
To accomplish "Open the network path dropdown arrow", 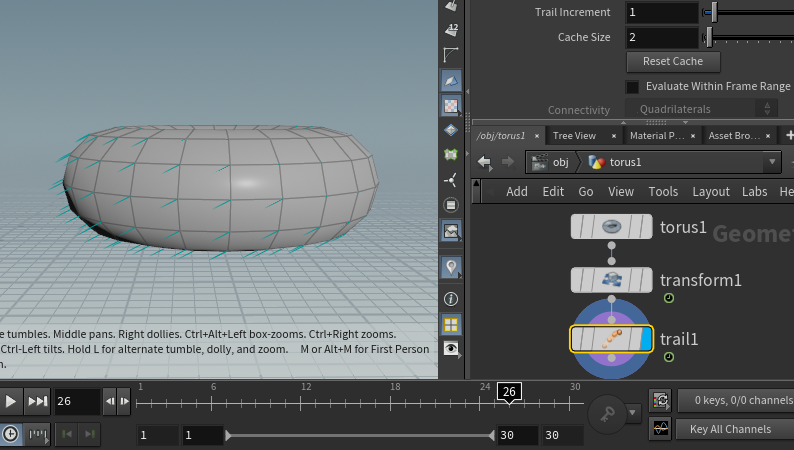I will [x=772, y=162].
